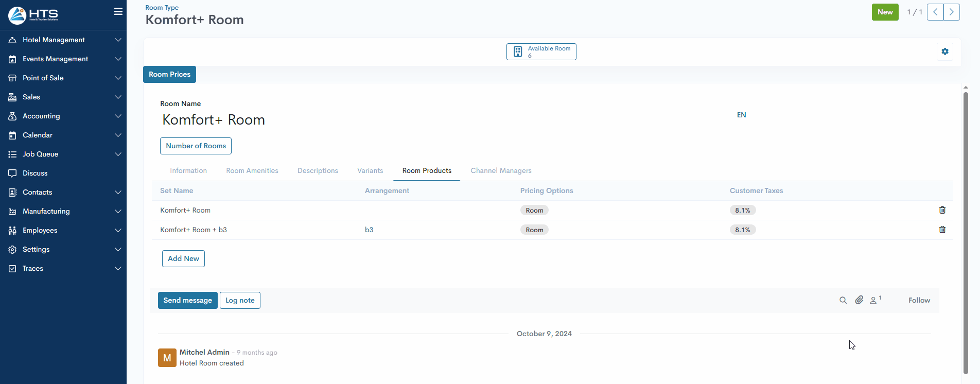The height and width of the screenshot is (384, 980).
Task: Expand the Settings sidebar menu
Action: coord(63,249)
